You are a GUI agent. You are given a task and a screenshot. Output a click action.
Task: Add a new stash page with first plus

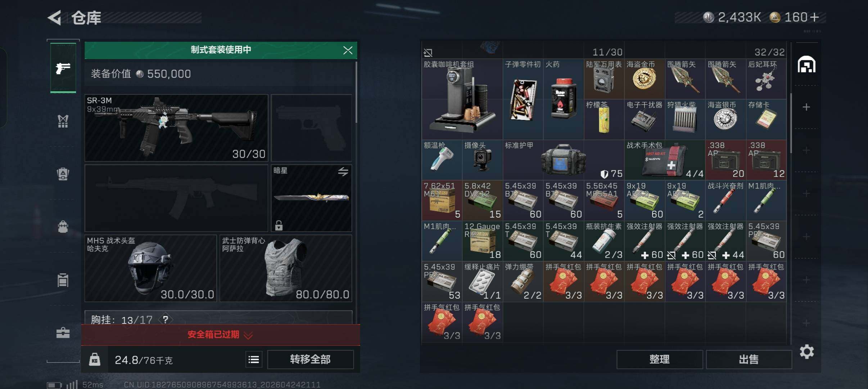point(806,107)
